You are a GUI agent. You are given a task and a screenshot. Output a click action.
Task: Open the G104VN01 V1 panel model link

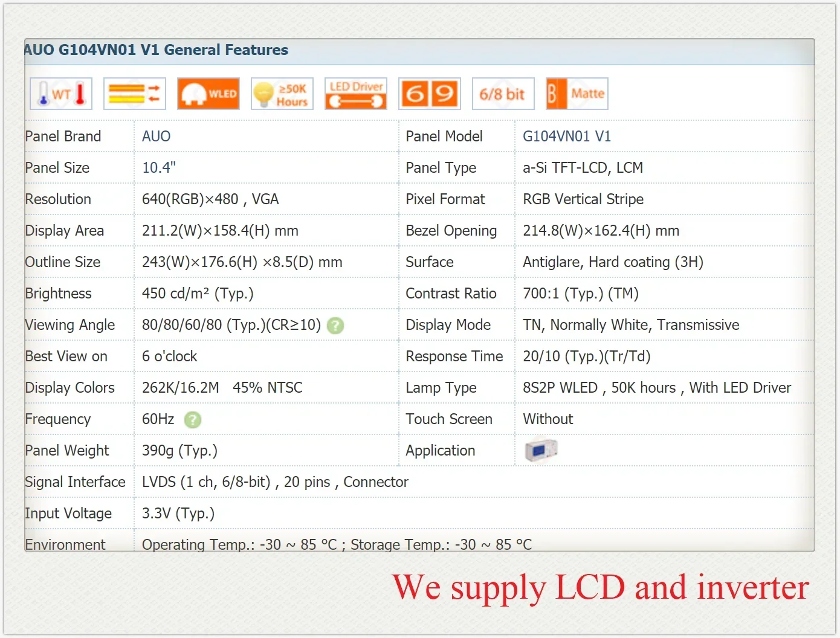pos(567,137)
